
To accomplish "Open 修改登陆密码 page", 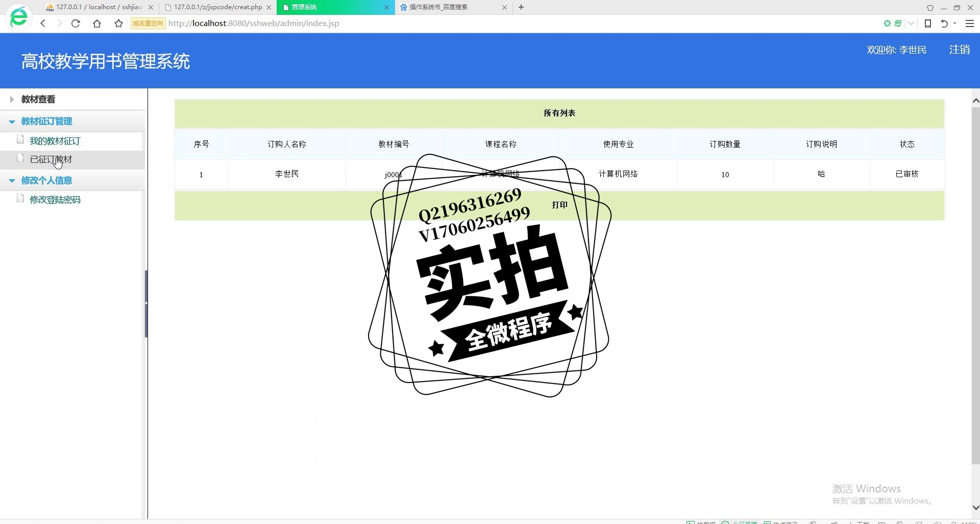I will (x=55, y=200).
